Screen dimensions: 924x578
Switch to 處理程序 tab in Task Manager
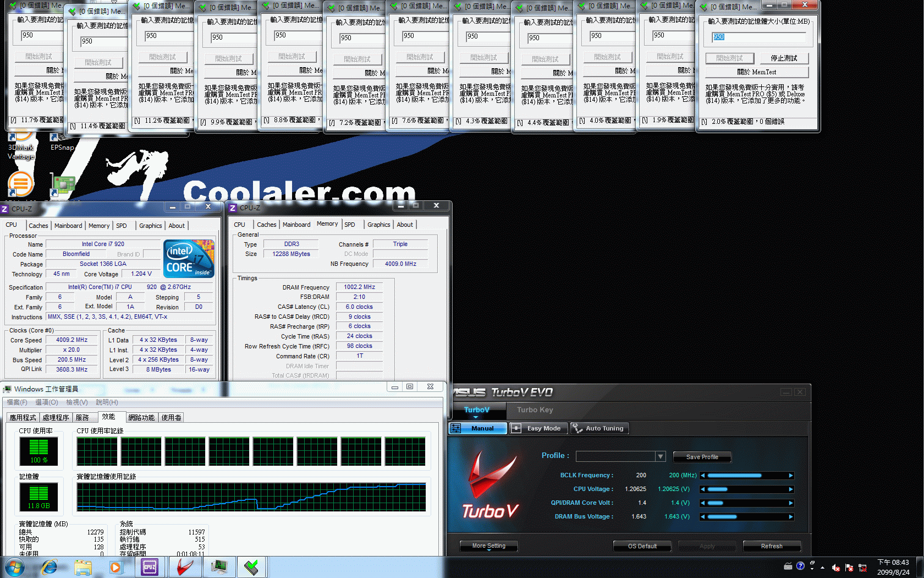point(56,418)
